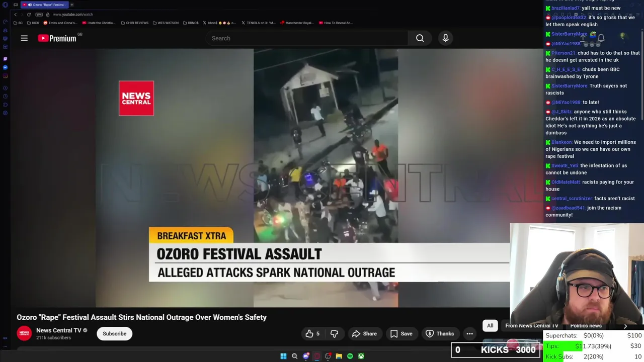Screen dimensions: 644x362
Task: Click chat username 'Blankeon'
Action: tap(561, 142)
